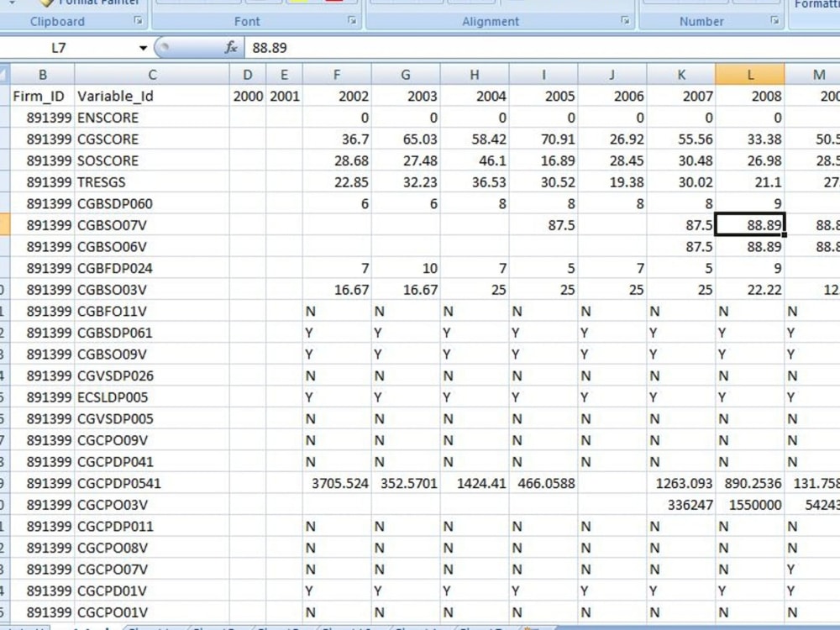Click the cell containing 65.03
This screenshot has height=630, width=840.
(x=406, y=139)
